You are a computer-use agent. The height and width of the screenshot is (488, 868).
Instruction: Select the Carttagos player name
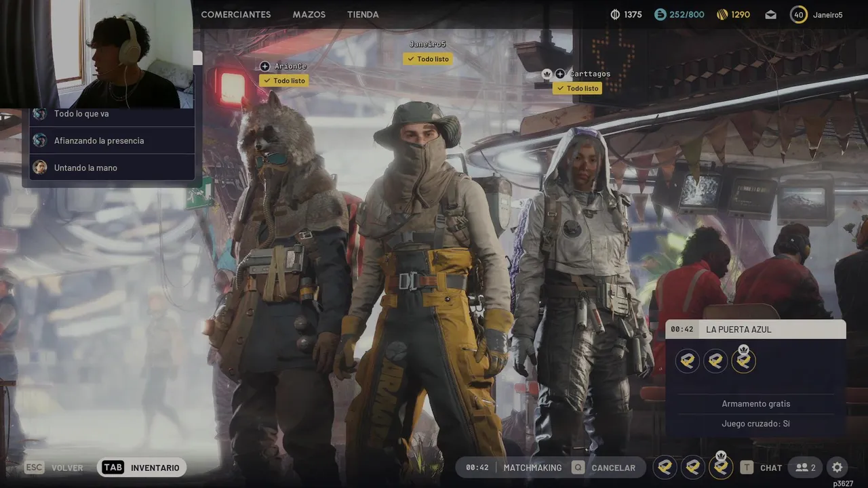coord(590,74)
